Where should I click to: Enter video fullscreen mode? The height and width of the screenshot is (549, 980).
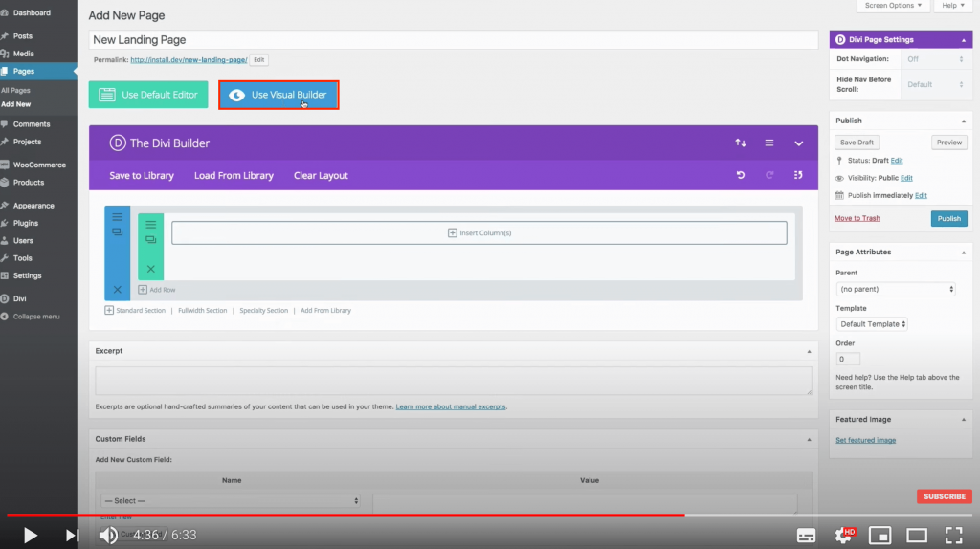click(953, 536)
